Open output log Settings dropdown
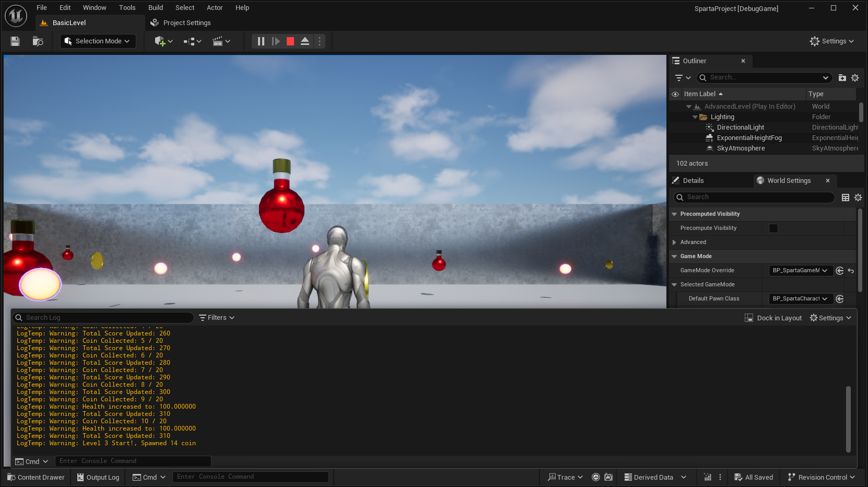Viewport: 868px width, 487px height. [x=830, y=318]
